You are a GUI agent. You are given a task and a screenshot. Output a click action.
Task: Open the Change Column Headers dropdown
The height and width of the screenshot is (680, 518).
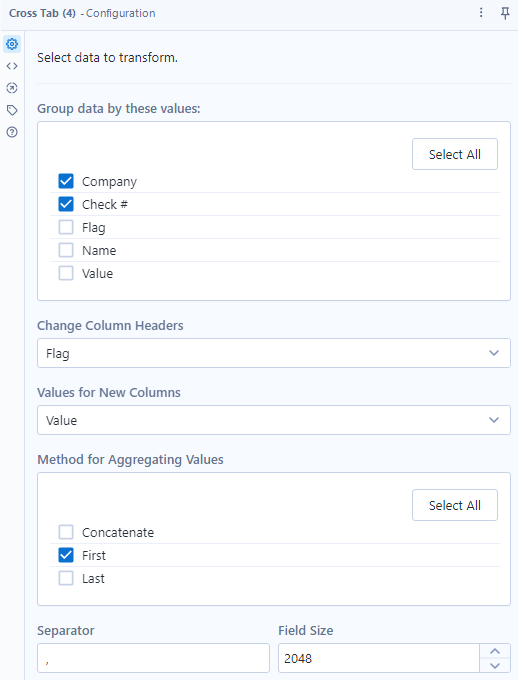274,353
